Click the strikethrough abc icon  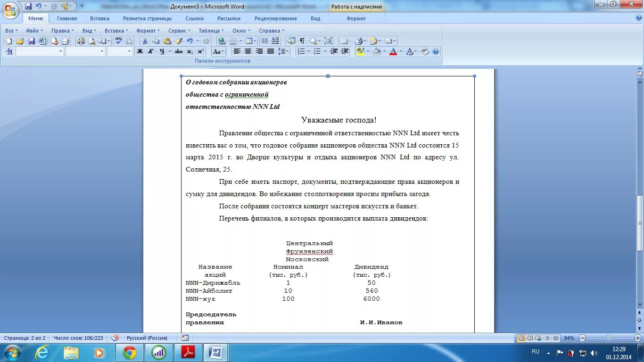[179, 51]
